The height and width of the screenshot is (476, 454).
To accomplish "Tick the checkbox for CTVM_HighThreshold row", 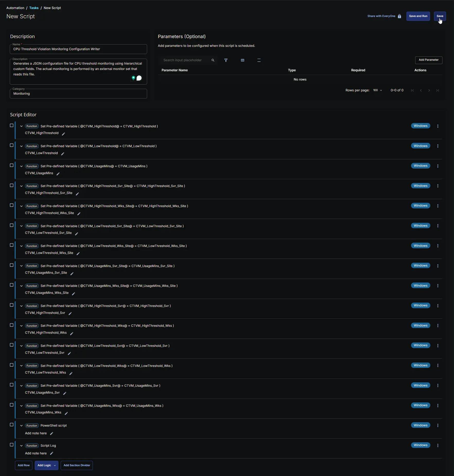I will pyautogui.click(x=12, y=126).
